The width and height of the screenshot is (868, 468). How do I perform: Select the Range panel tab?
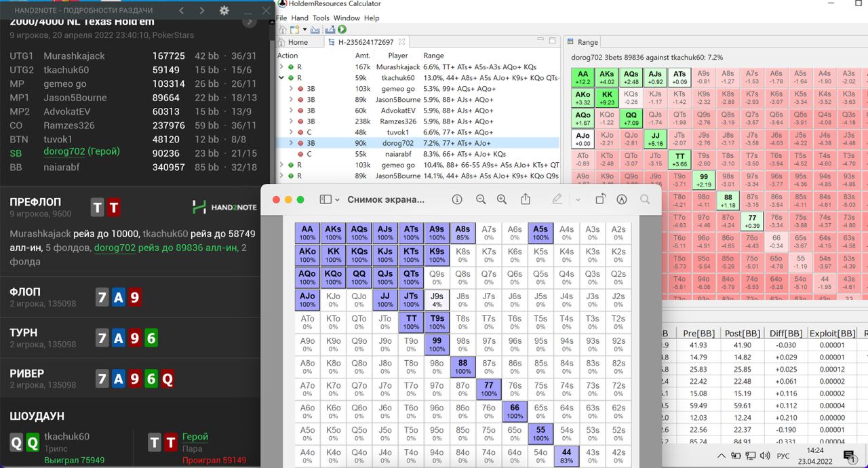[x=583, y=42]
